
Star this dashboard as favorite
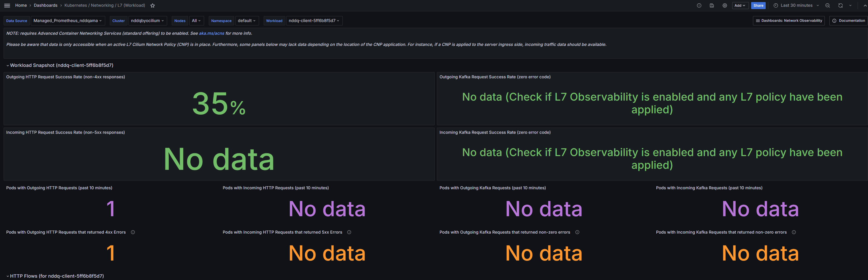(x=153, y=5)
